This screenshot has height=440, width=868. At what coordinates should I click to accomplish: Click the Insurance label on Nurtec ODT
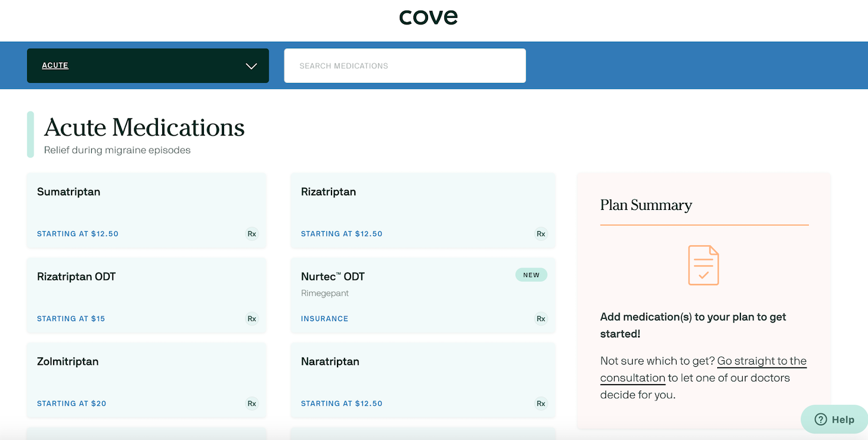coord(324,318)
